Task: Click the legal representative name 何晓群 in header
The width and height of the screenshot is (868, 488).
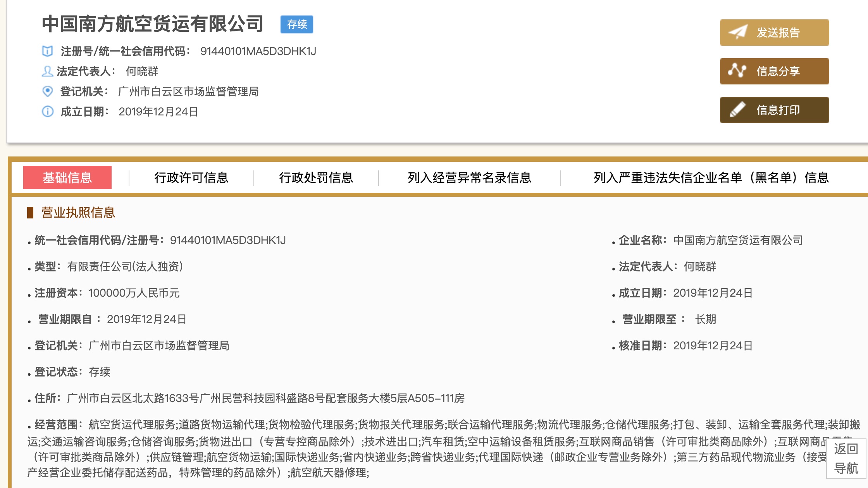Action: coord(142,71)
